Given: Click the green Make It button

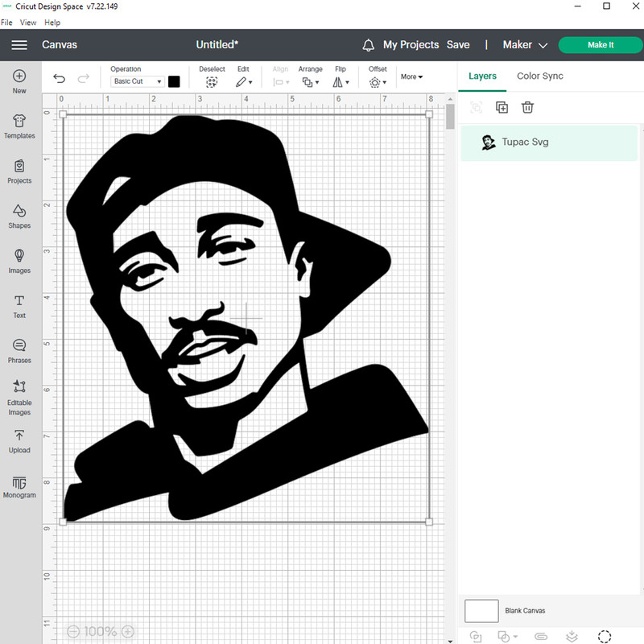Looking at the screenshot, I should (x=600, y=45).
